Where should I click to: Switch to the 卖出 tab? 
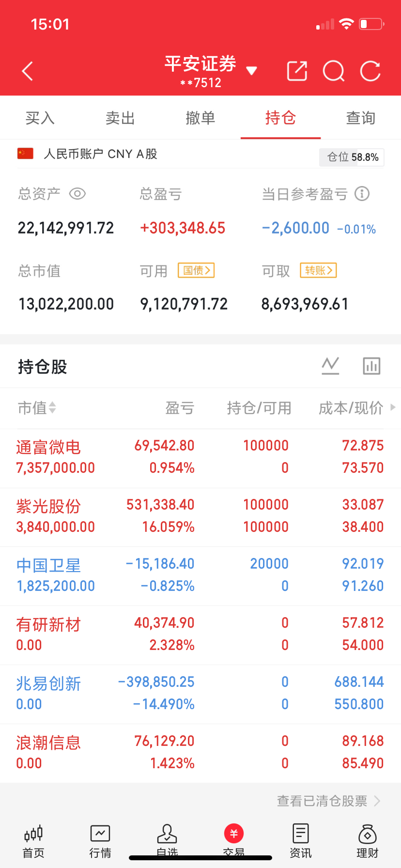tap(120, 118)
